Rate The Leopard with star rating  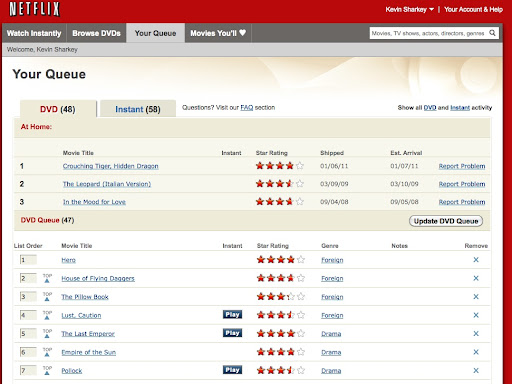280,183
